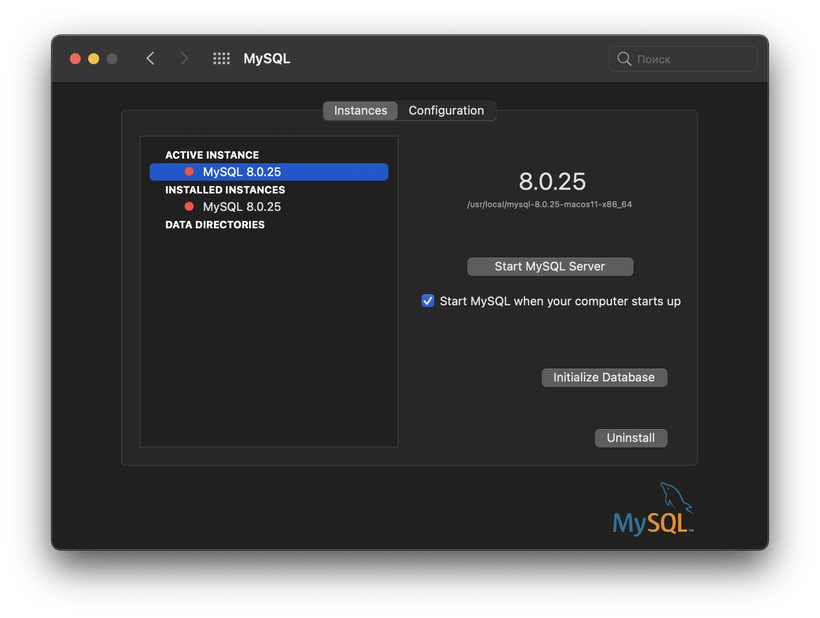Click the MySQL dolphin logo
This screenshot has width=820, height=618.
654,510
